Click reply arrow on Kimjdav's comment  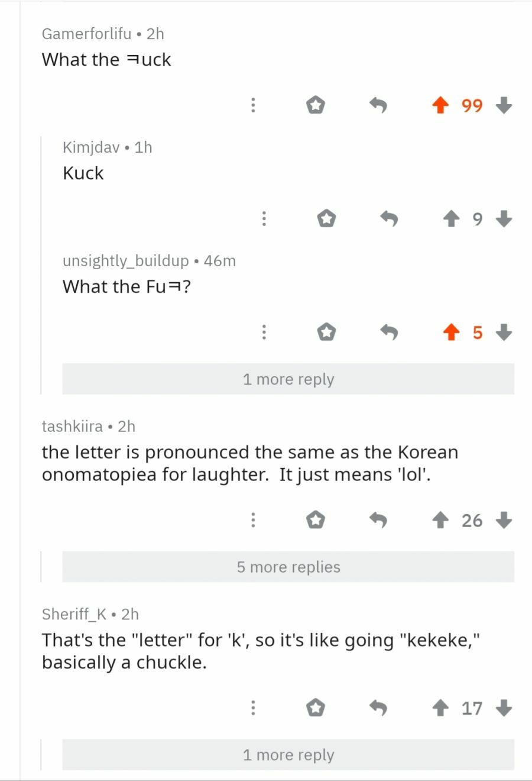[389, 220]
